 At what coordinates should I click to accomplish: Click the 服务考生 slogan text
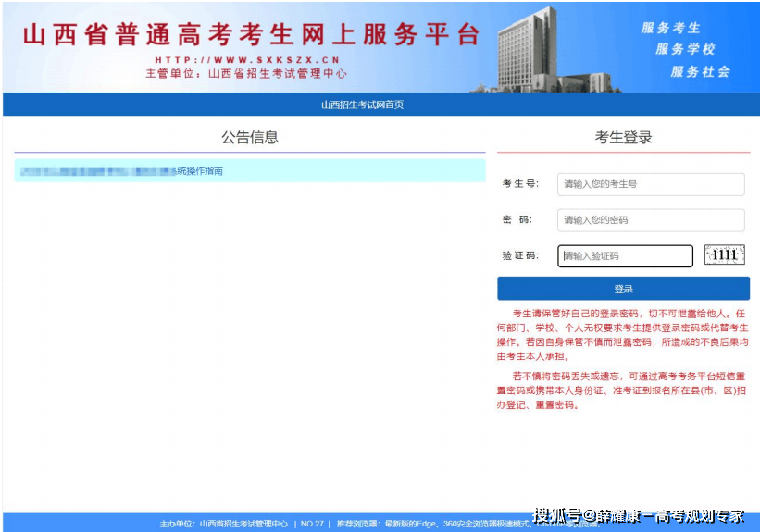pos(671,28)
